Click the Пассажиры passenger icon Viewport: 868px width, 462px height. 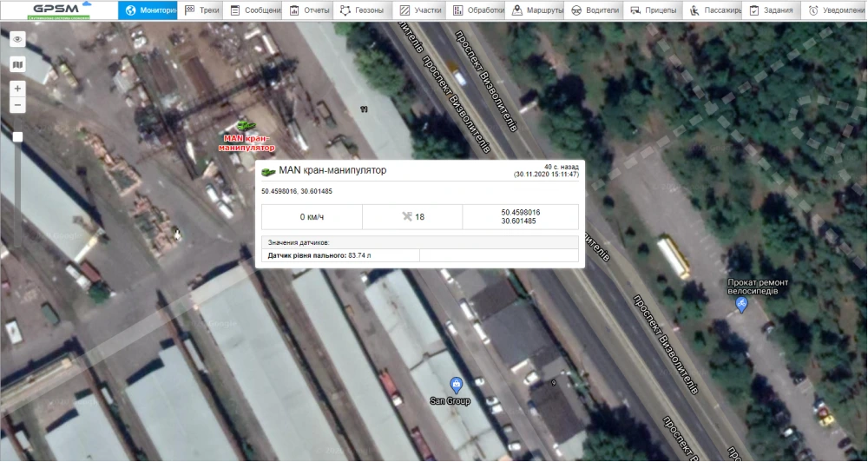pos(694,11)
